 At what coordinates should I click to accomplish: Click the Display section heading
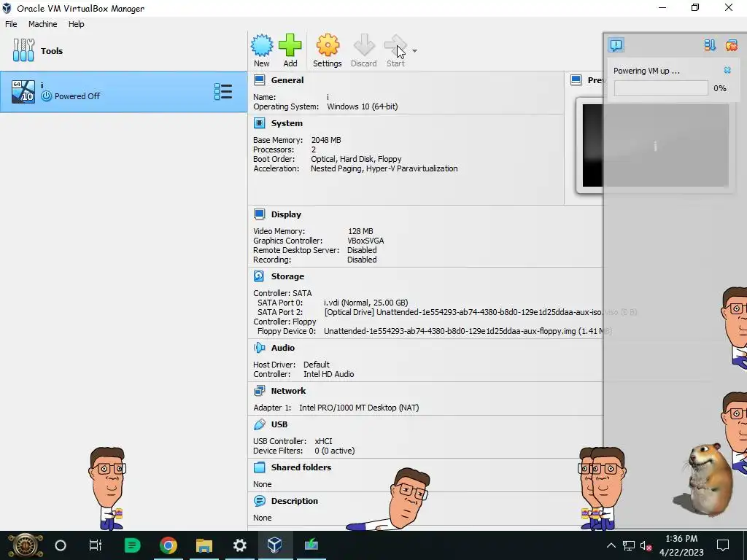click(x=286, y=214)
